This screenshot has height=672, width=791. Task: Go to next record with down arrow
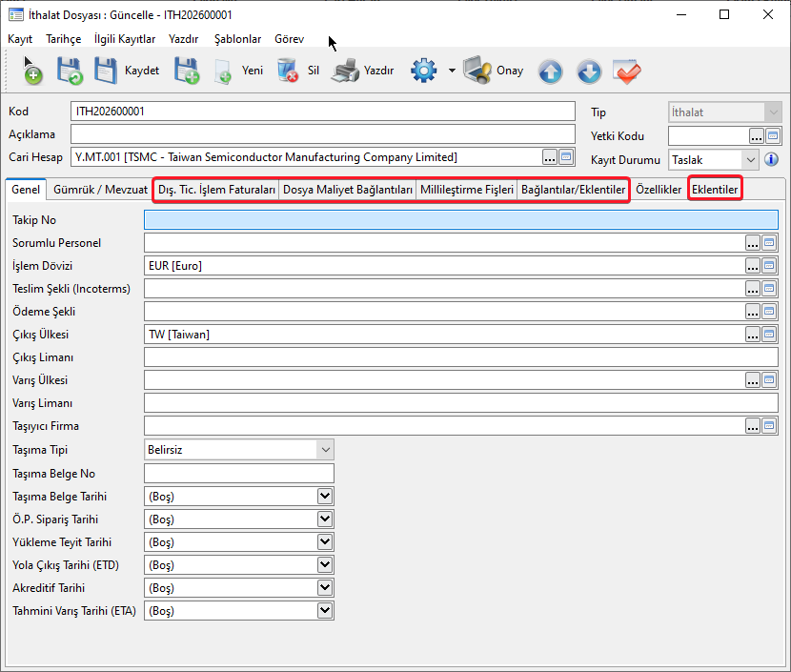pyautogui.click(x=589, y=71)
